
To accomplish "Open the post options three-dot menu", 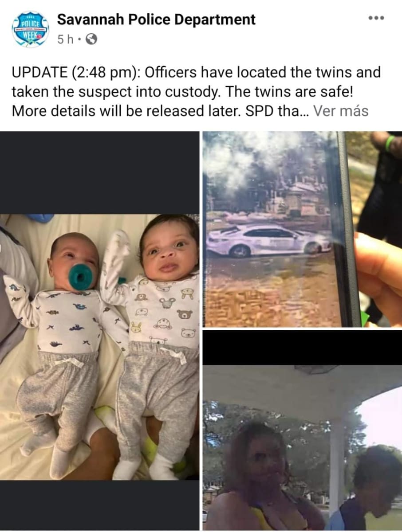I will click(x=375, y=19).
